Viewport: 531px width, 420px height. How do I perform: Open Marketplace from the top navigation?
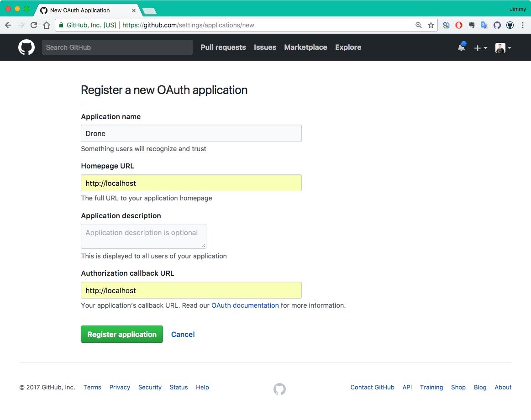click(305, 47)
